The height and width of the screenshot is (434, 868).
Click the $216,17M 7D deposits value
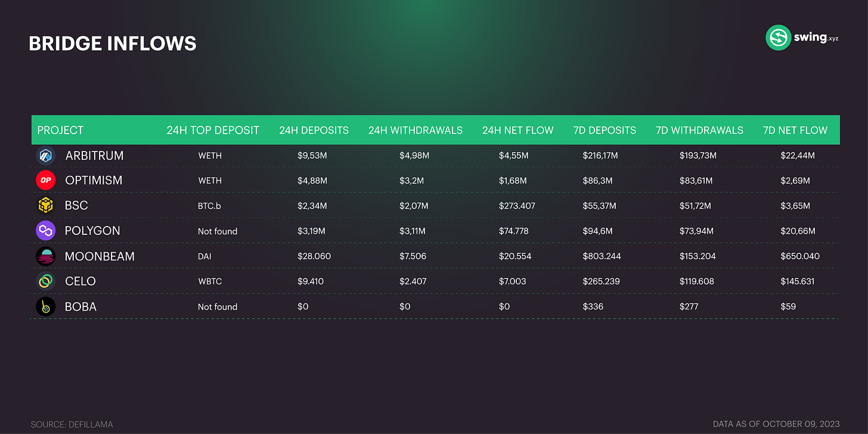(600, 156)
